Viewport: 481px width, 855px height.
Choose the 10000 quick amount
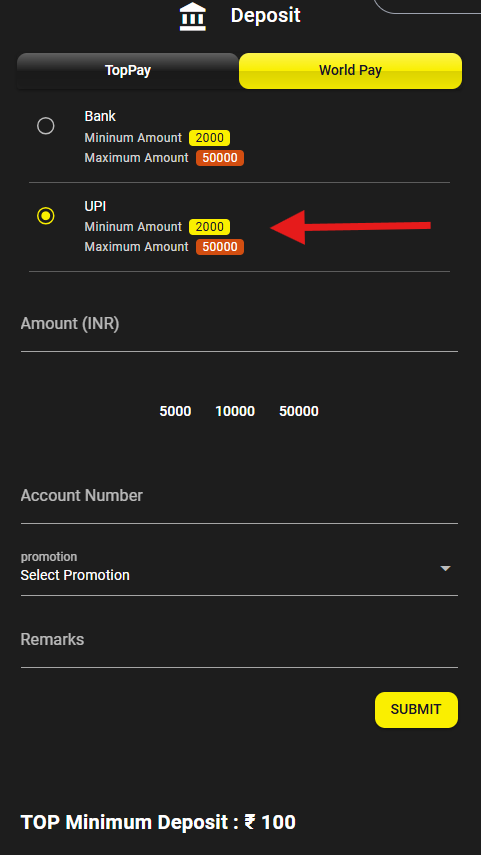[235, 411]
